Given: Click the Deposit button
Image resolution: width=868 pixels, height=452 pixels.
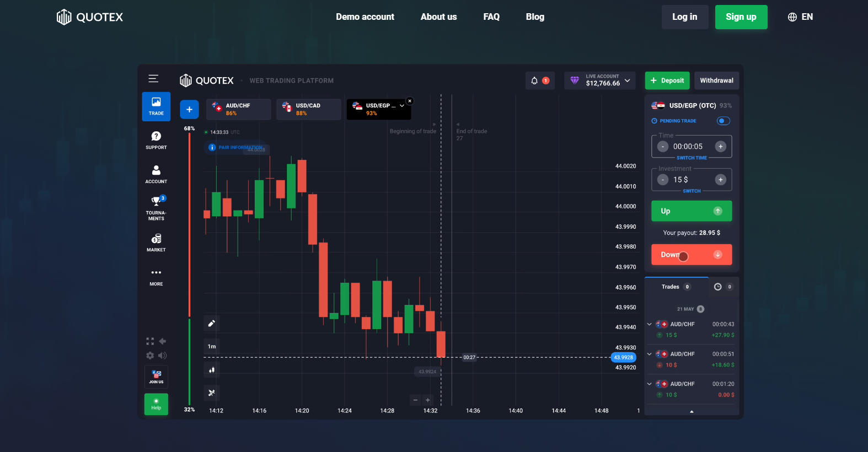Looking at the screenshot, I should [x=667, y=80].
